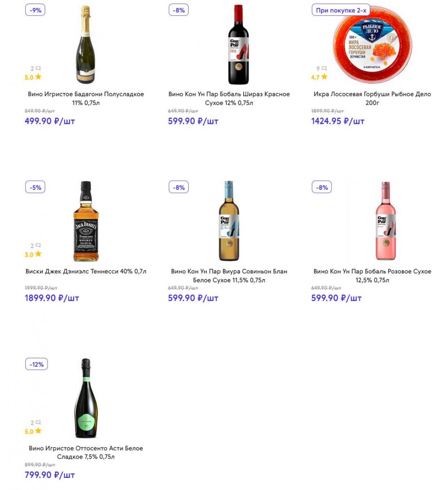Click the 3.0 star rating on Jack Daniel's
This screenshot has height=490, width=448.
[33, 254]
